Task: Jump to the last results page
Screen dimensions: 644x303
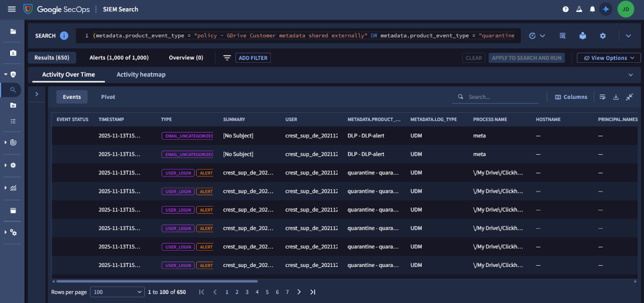Action: click(x=313, y=292)
